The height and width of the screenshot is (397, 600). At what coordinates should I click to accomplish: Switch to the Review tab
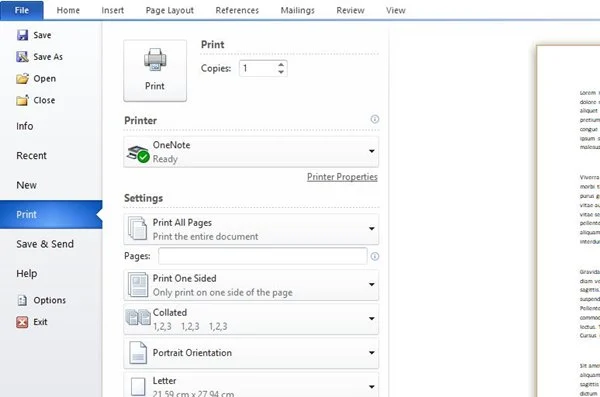click(x=350, y=10)
